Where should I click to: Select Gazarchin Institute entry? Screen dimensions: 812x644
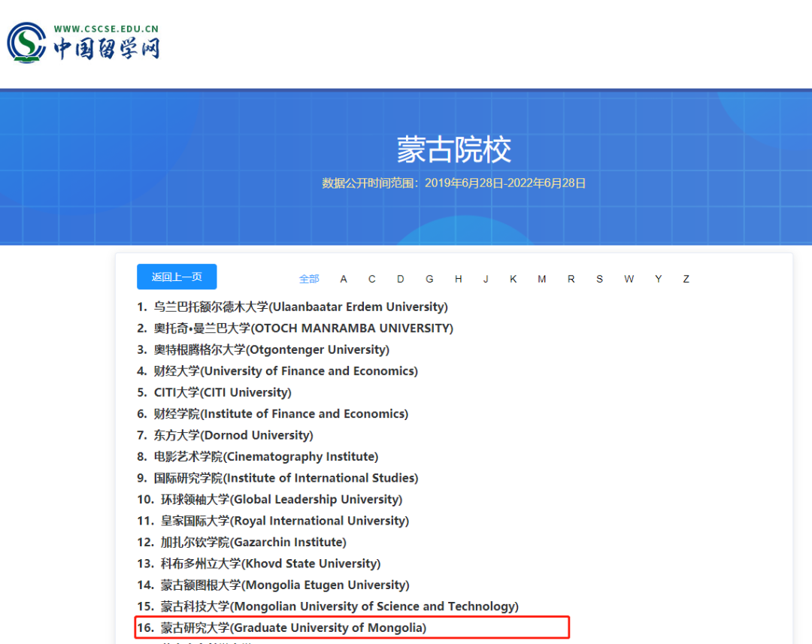[x=241, y=543]
